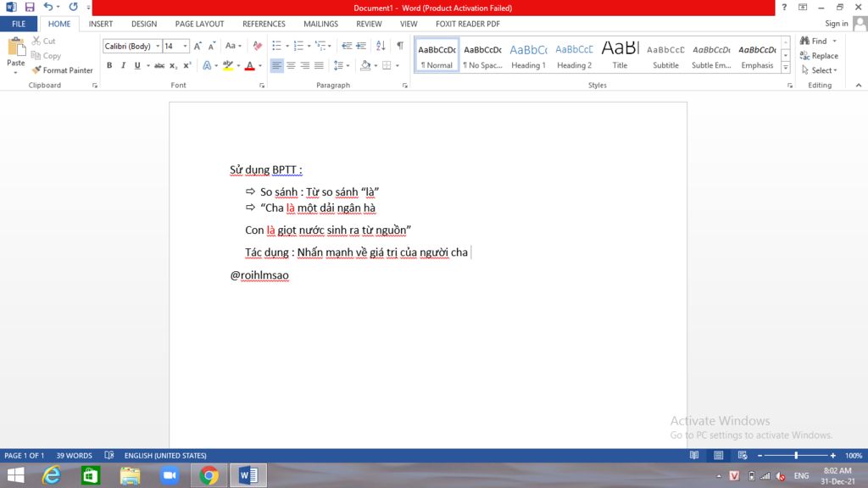
Task: Open the Windows Start menu
Action: click(15, 475)
